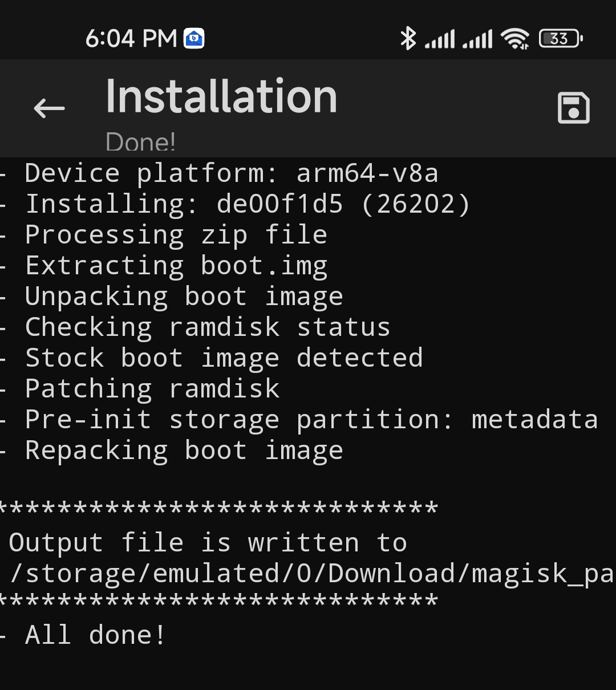Tap the Wi-Fi signal icon
This screenshot has height=690, width=616.
click(x=514, y=39)
